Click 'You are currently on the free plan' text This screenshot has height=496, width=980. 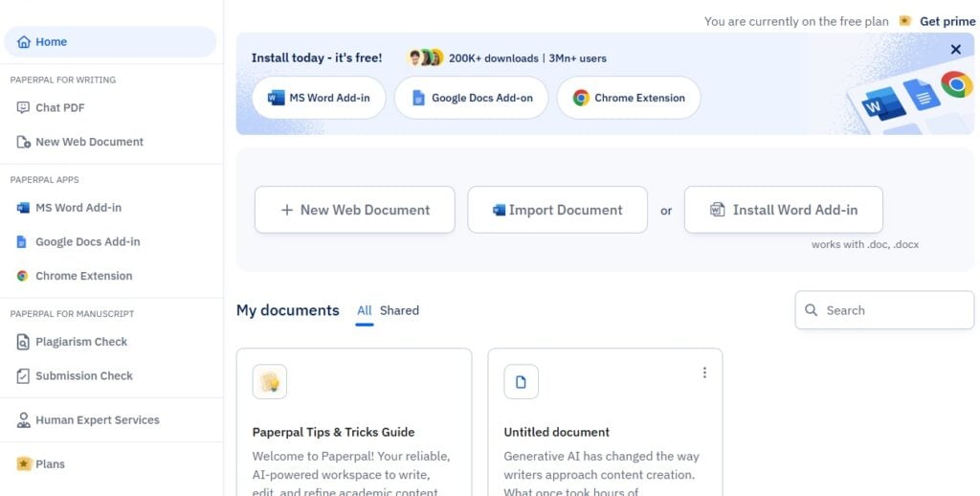[x=796, y=21]
